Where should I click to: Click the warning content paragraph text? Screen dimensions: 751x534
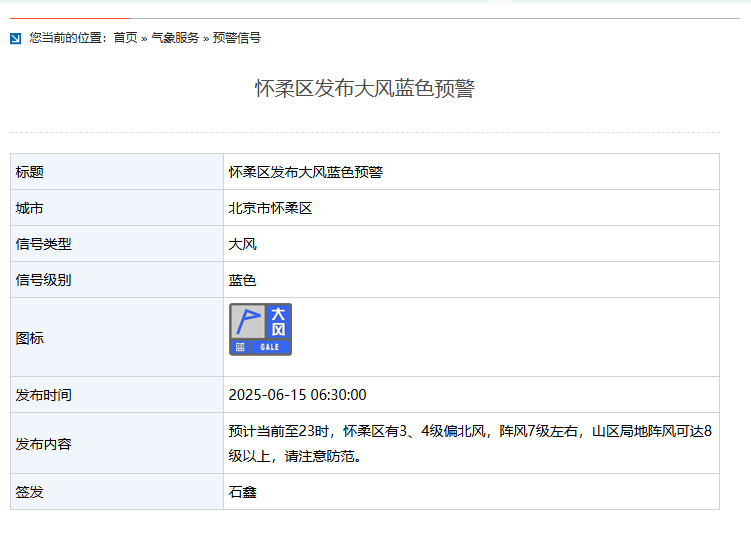(470, 443)
